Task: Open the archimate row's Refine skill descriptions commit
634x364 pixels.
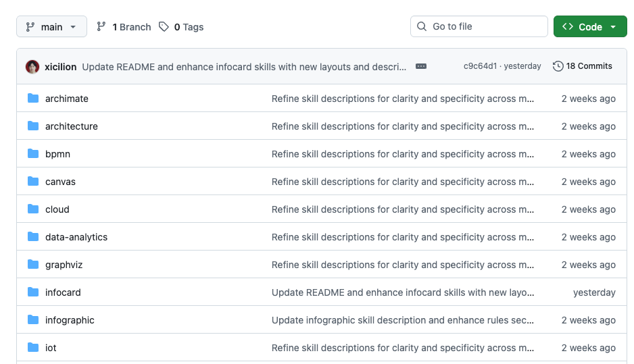Action: (403, 99)
